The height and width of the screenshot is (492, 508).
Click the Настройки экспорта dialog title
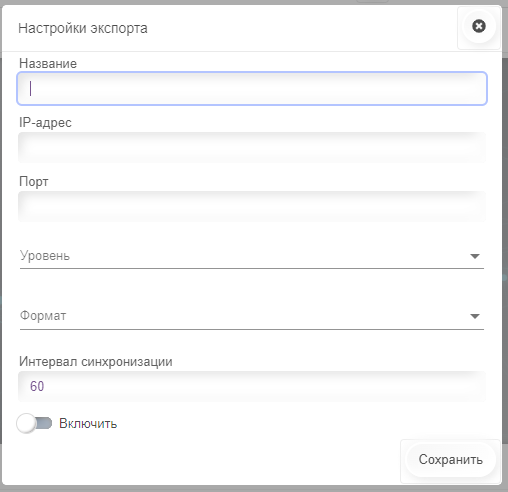[83, 28]
